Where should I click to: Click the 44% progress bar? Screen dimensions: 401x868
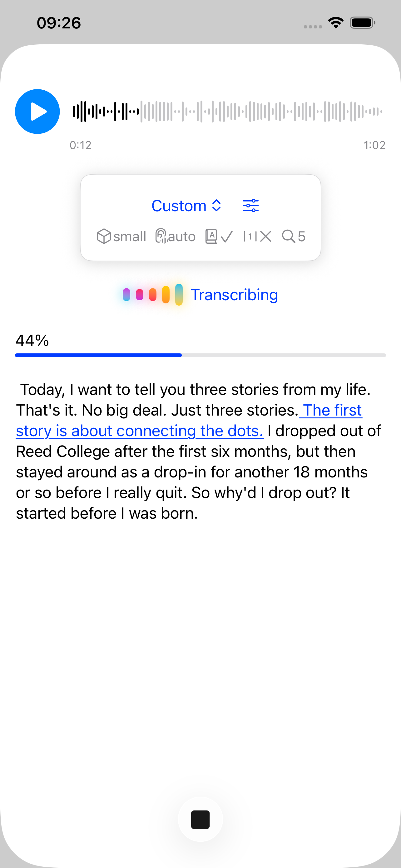coord(200,355)
